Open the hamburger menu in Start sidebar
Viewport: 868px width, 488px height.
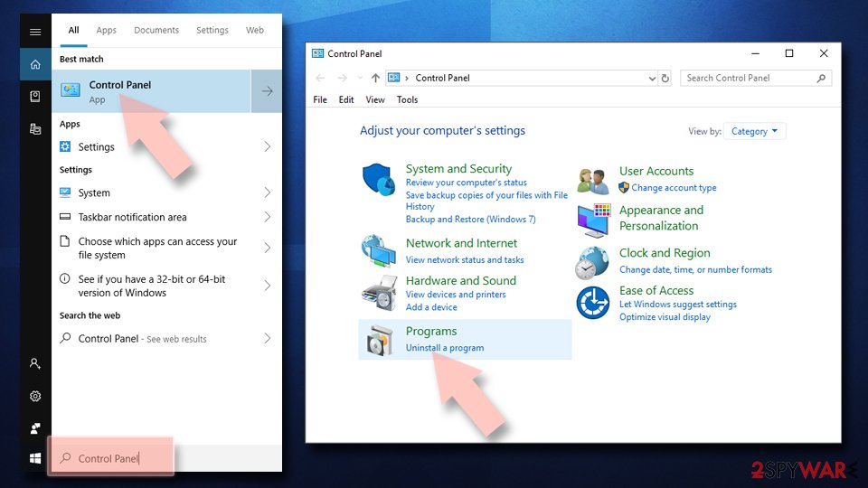pos(35,33)
